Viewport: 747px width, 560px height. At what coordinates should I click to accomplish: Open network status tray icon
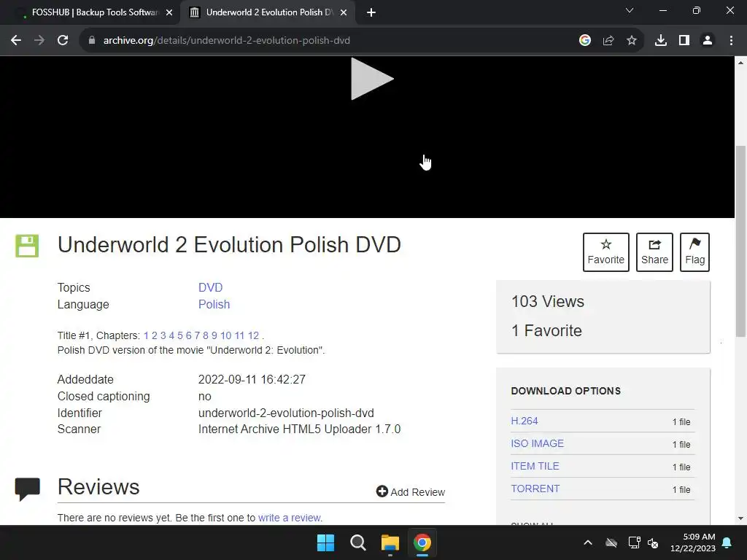point(634,542)
